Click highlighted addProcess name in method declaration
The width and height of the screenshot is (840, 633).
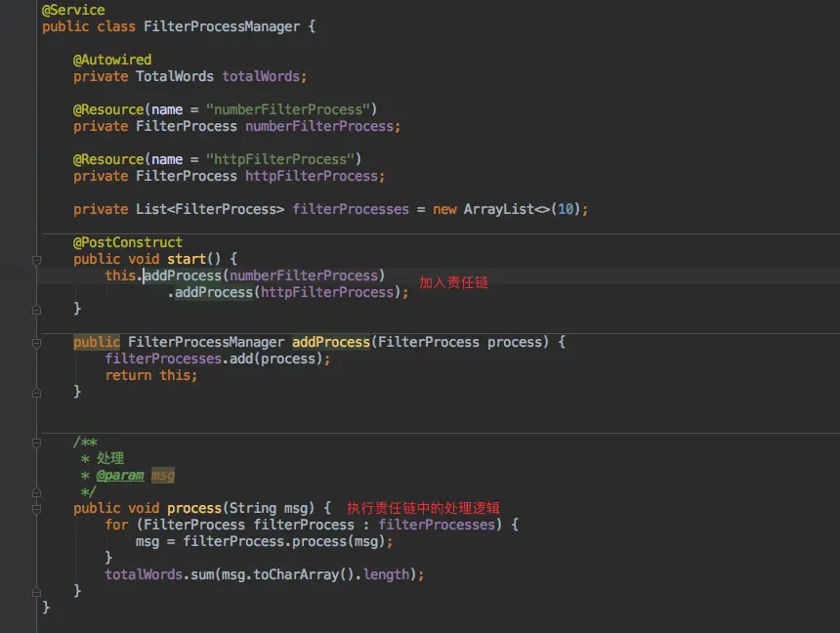click(331, 342)
